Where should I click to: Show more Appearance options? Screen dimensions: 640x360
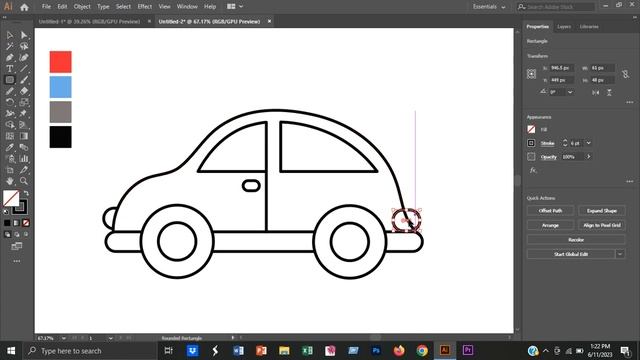pos(630,181)
